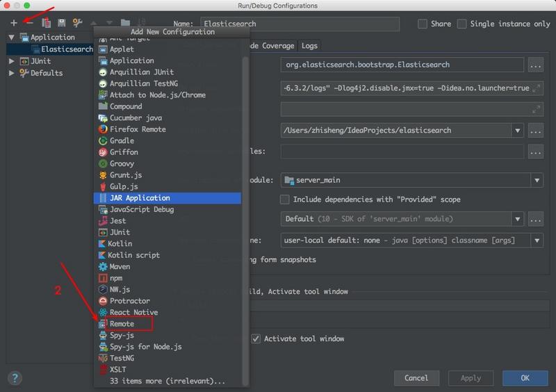The width and height of the screenshot is (556, 392).
Task: Click the question mark help icon
Action: [x=15, y=378]
